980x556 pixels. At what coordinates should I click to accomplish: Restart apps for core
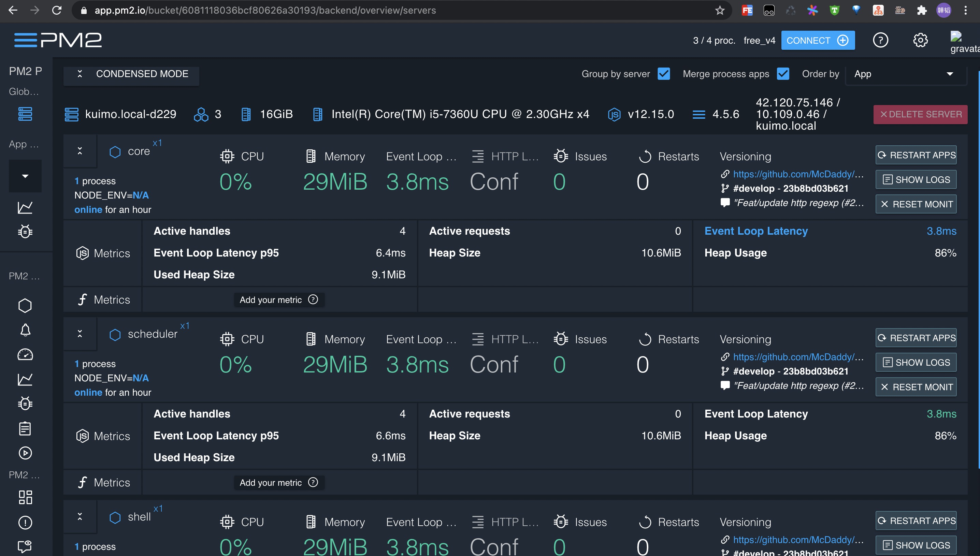tap(916, 155)
